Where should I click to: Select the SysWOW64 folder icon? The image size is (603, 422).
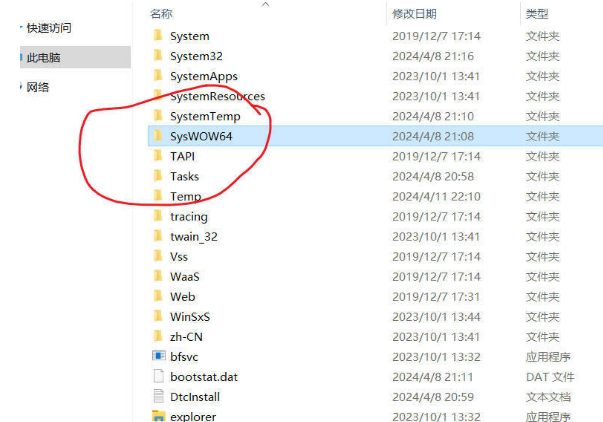(x=158, y=135)
